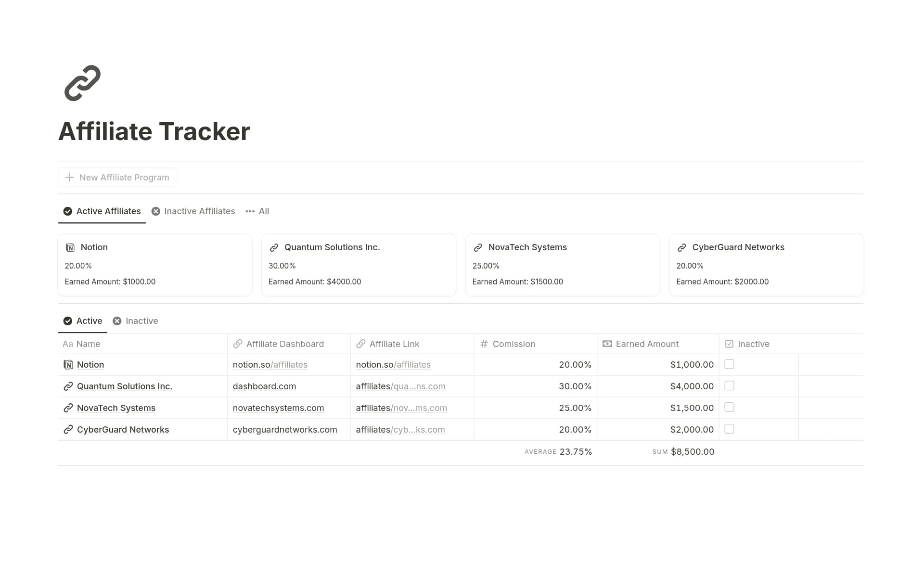Click the Aa icon in the Name column header

click(x=68, y=344)
